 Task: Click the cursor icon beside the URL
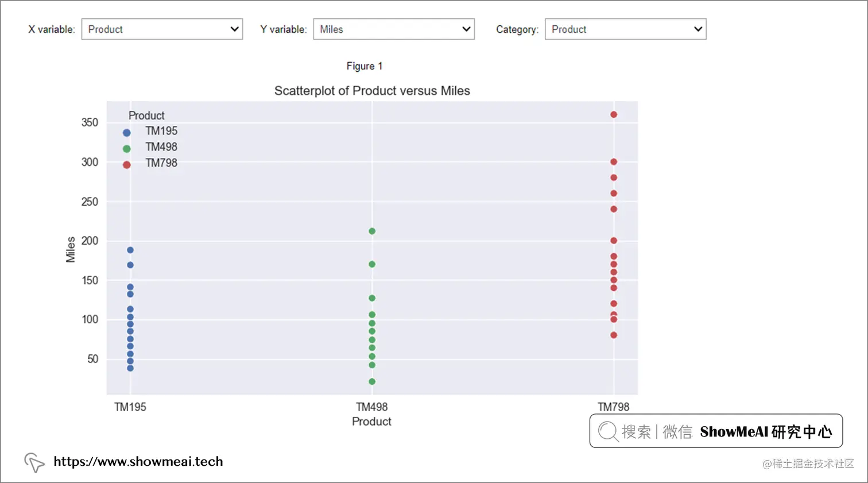click(x=34, y=462)
